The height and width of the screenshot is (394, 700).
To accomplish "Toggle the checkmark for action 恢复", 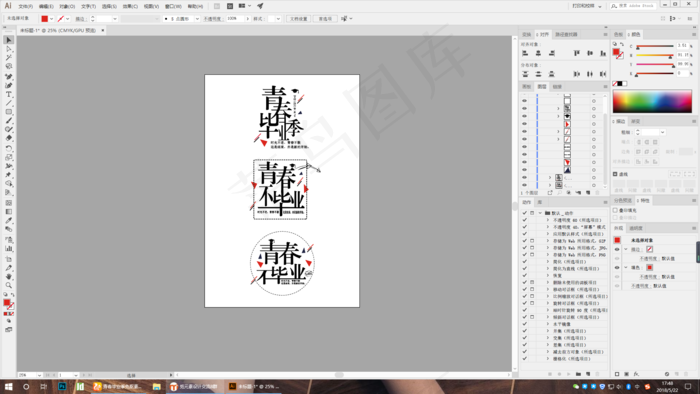I will tap(525, 275).
